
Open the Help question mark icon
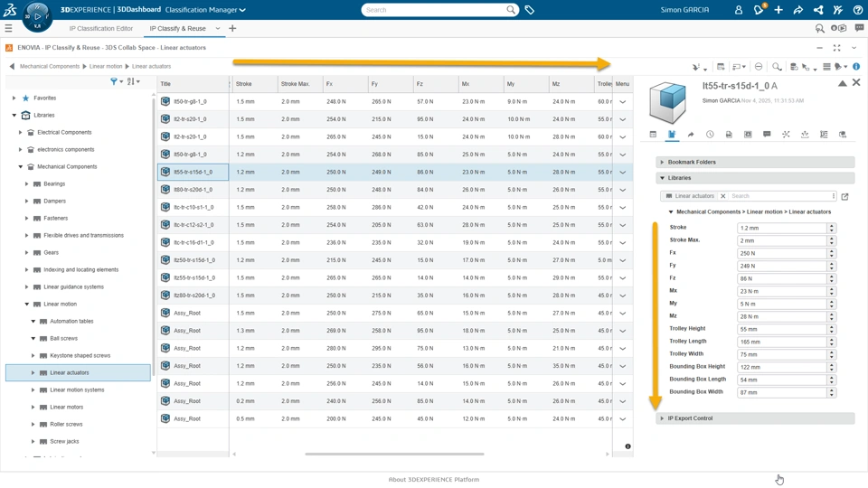click(857, 10)
